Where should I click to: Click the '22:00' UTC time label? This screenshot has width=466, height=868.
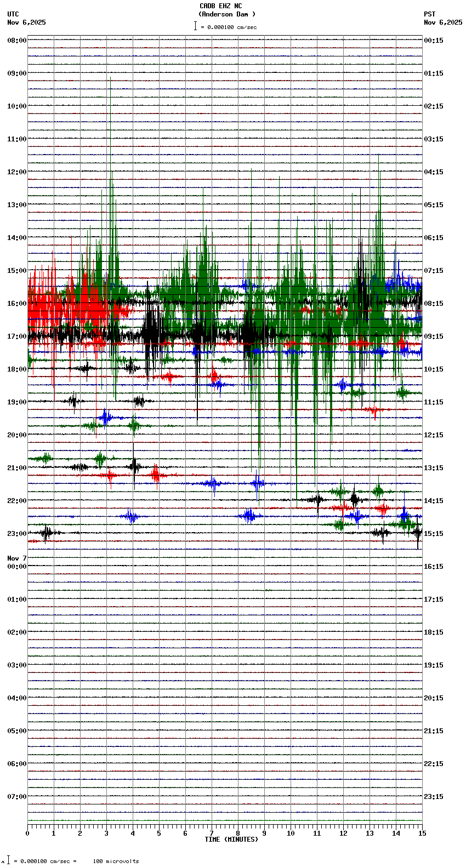click(17, 501)
